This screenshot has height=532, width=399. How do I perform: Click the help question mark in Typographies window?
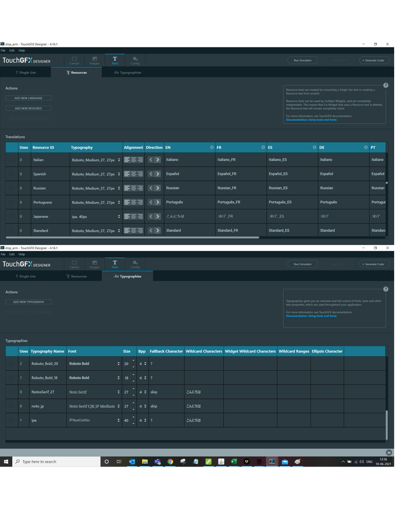pyautogui.click(x=386, y=289)
